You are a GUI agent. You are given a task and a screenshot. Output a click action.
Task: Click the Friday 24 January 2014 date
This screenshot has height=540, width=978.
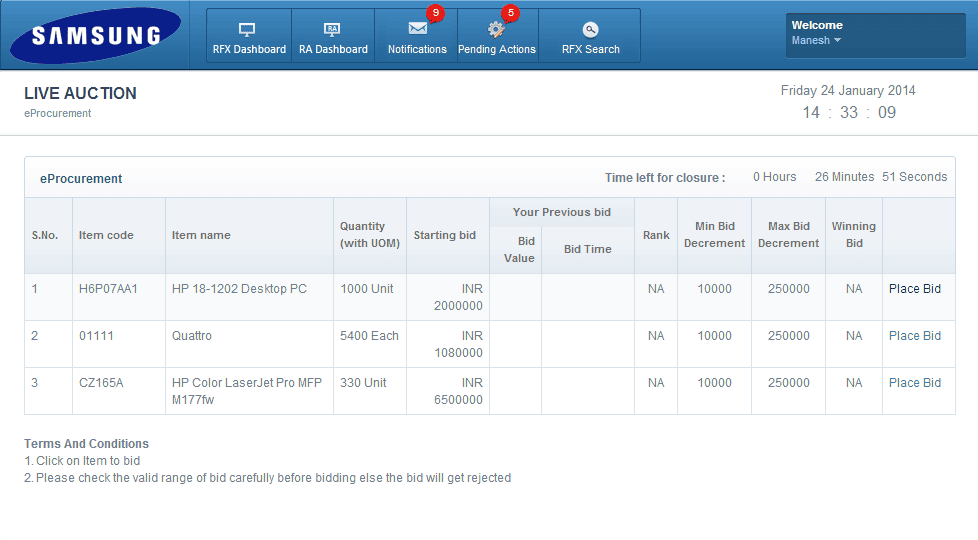click(848, 91)
